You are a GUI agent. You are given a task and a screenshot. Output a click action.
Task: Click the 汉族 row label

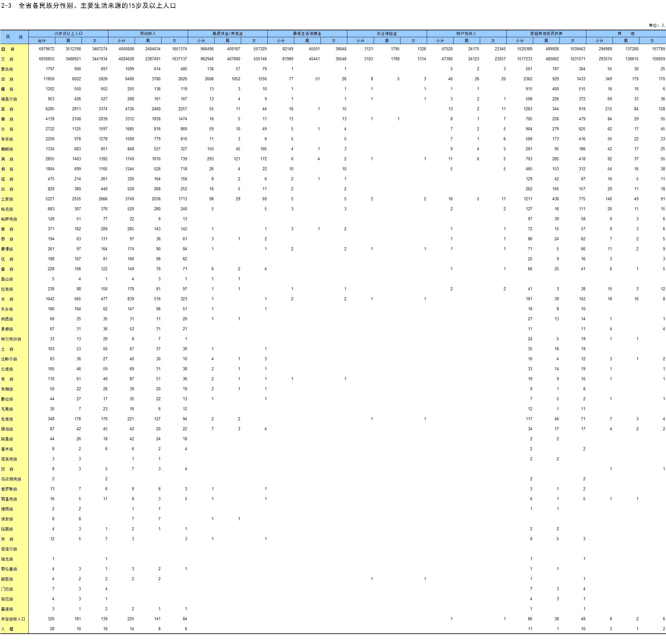(7, 59)
